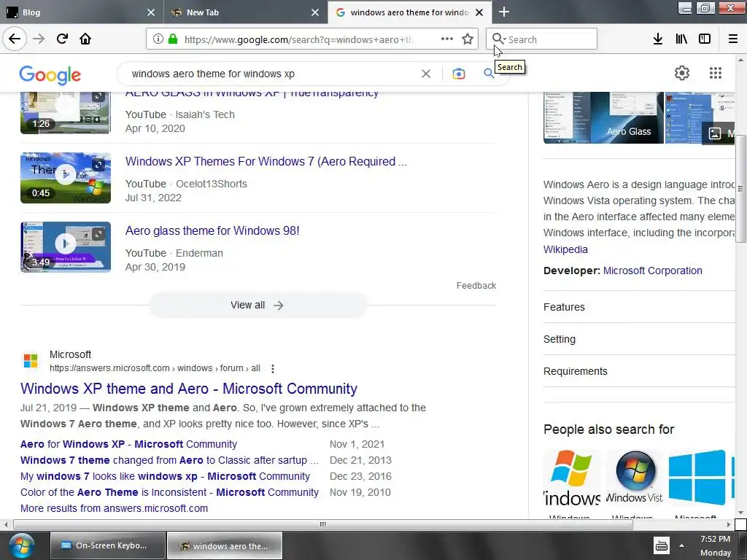Open the Downloads arrow icon
747x560 pixels.
pyautogui.click(x=657, y=39)
